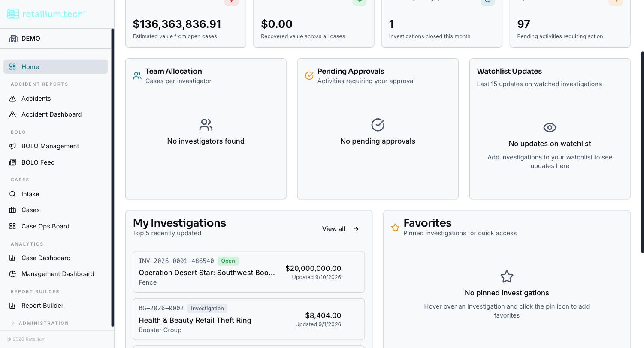Click the 97 pending activities card
The image size is (644, 348).
tap(570, 24)
